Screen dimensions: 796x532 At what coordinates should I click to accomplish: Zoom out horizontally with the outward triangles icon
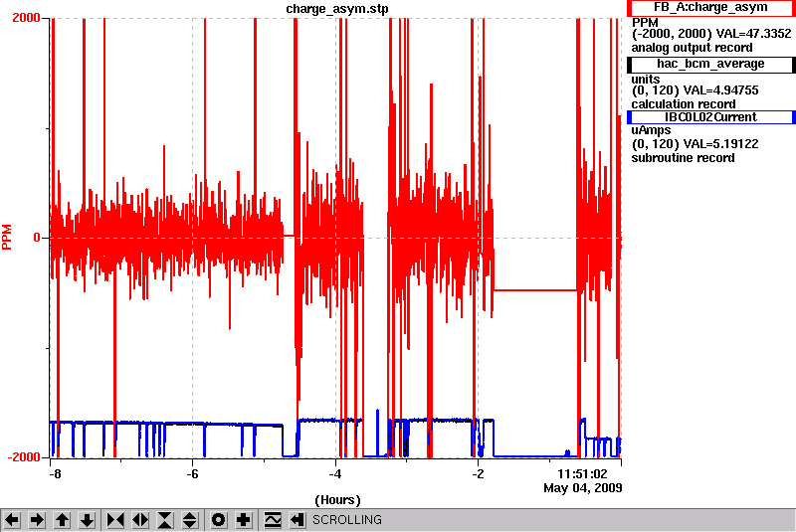tap(140, 520)
